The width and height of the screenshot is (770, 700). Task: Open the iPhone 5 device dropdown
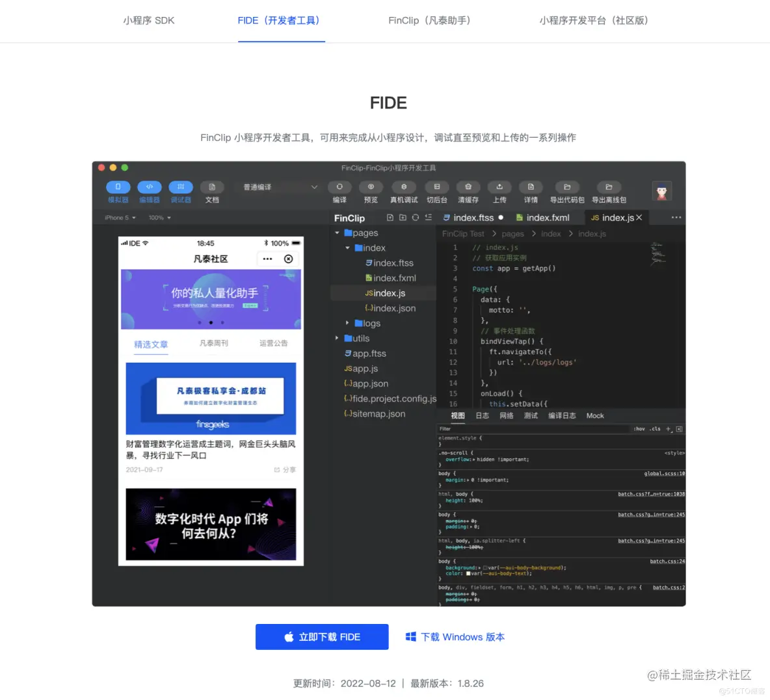(x=120, y=218)
